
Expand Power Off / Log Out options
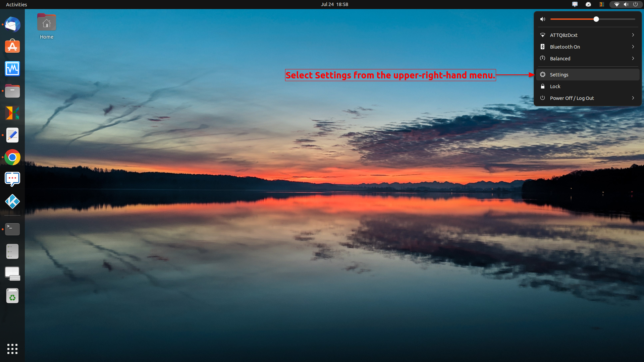pos(633,98)
